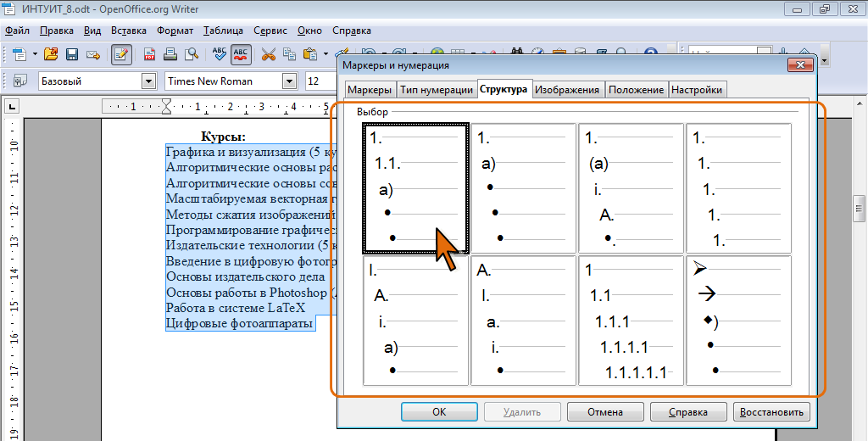Screen dimensions: 868x441
Task: Click the Cut scissors icon
Action: pyautogui.click(x=269, y=54)
